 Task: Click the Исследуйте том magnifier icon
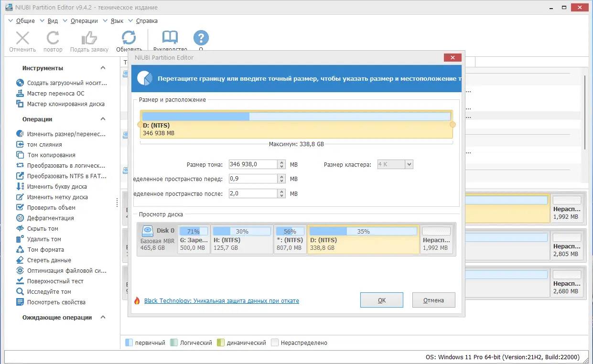[x=20, y=292]
